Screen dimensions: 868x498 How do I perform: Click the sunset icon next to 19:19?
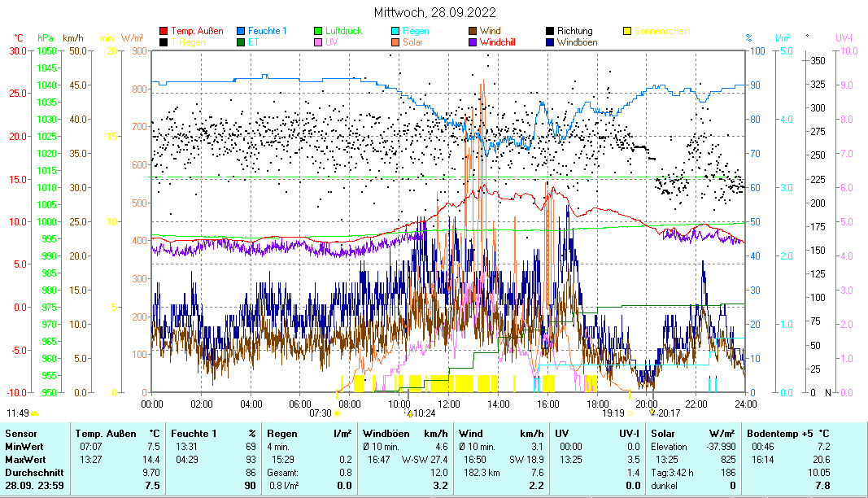tap(630, 413)
